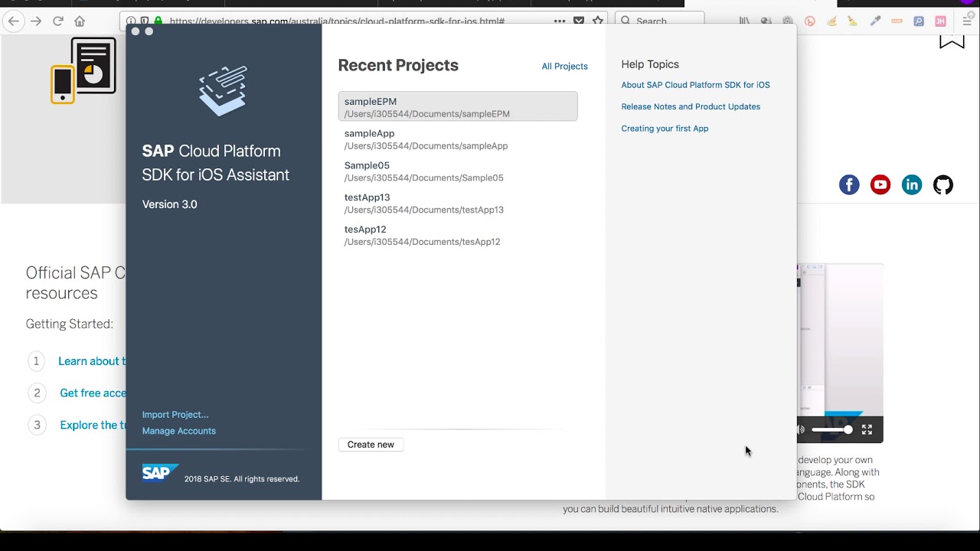Open the browser library icon
980x551 pixels.
[x=744, y=21]
